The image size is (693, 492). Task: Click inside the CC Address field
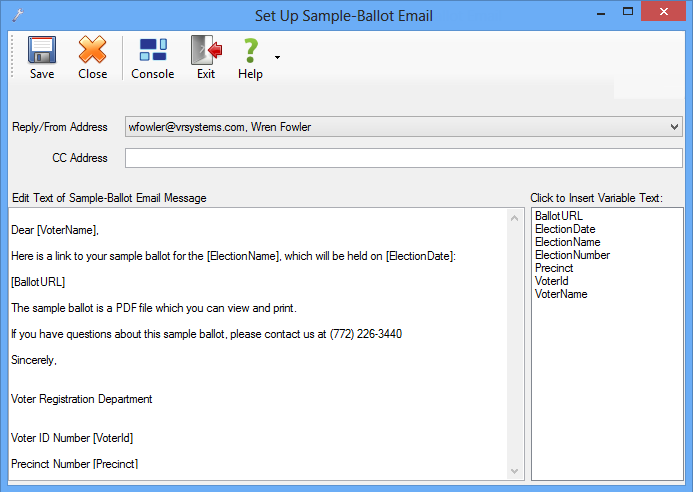[404, 158]
